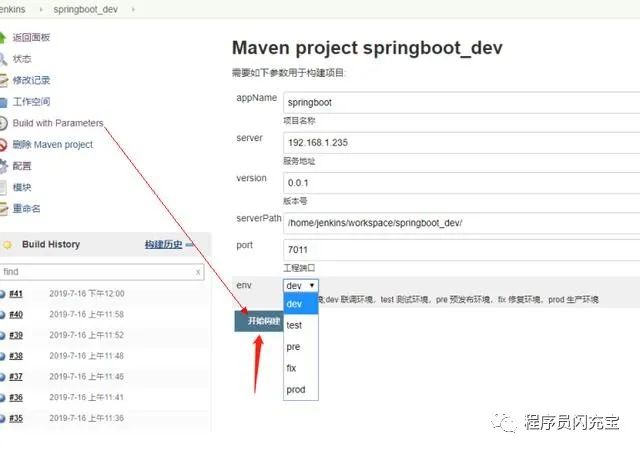Focus the serverPath input field
The height and width of the screenshot is (451, 640).
click(x=462, y=223)
